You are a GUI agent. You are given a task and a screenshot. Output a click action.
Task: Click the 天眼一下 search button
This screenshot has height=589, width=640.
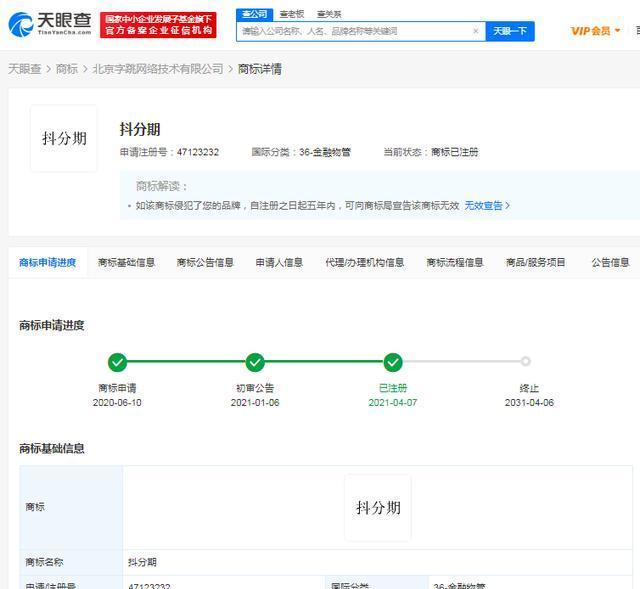coord(510,31)
